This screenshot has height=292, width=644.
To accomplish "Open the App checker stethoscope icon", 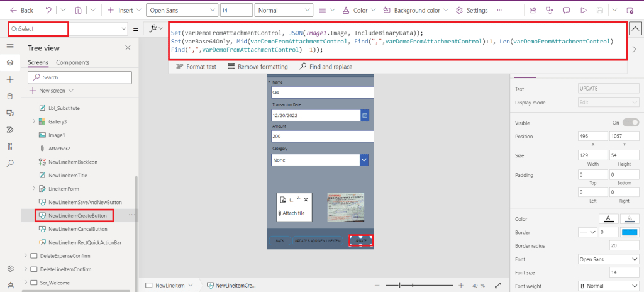I will [x=549, y=10].
